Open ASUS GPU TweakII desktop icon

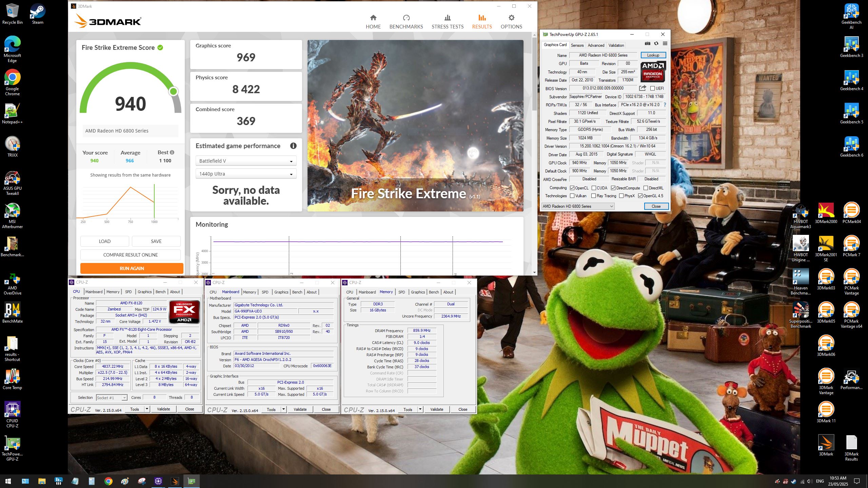[x=13, y=183]
